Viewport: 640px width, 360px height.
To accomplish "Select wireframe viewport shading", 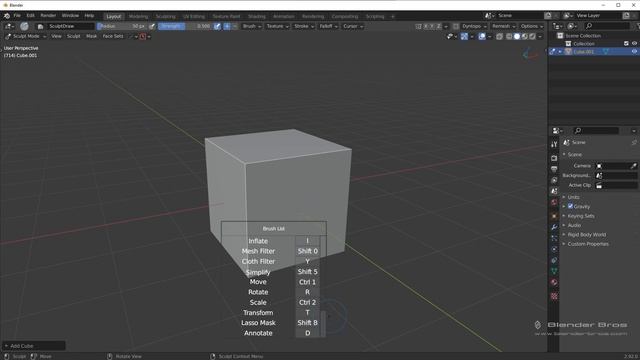I will [509, 36].
